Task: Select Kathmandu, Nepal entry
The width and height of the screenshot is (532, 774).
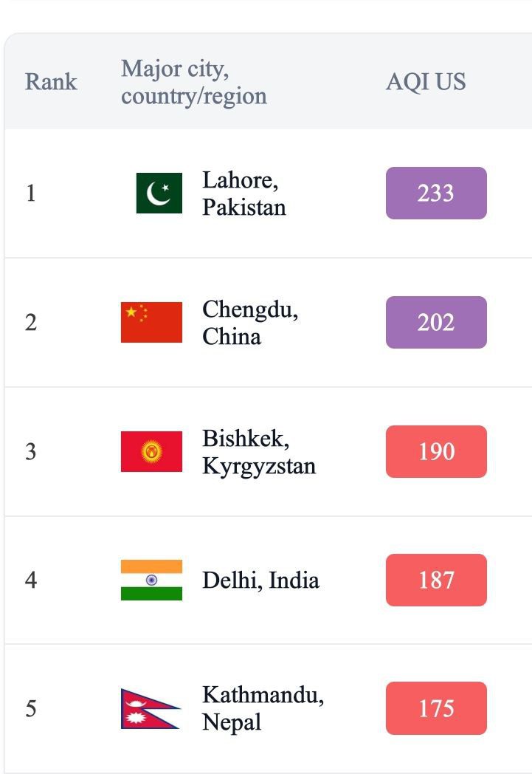Action: point(262,709)
